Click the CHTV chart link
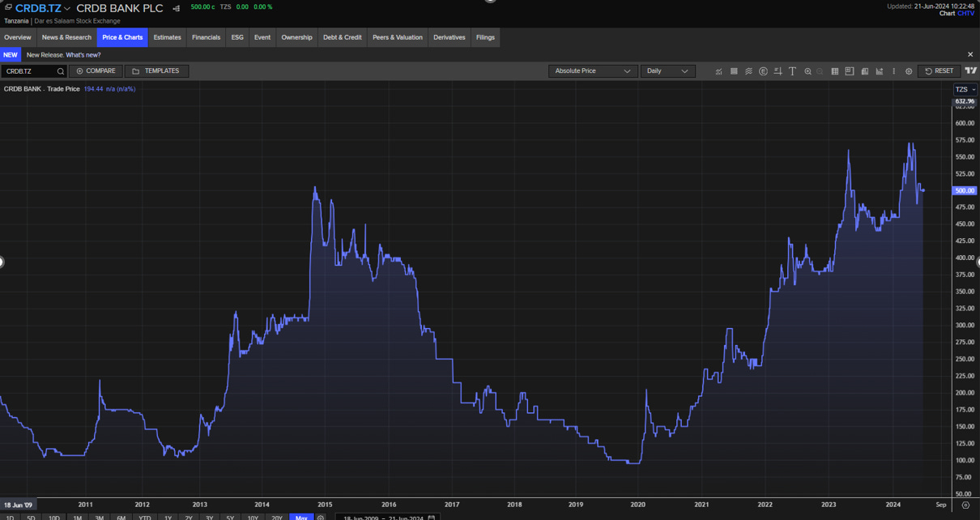Screen dimensions: 980x520 966,13
